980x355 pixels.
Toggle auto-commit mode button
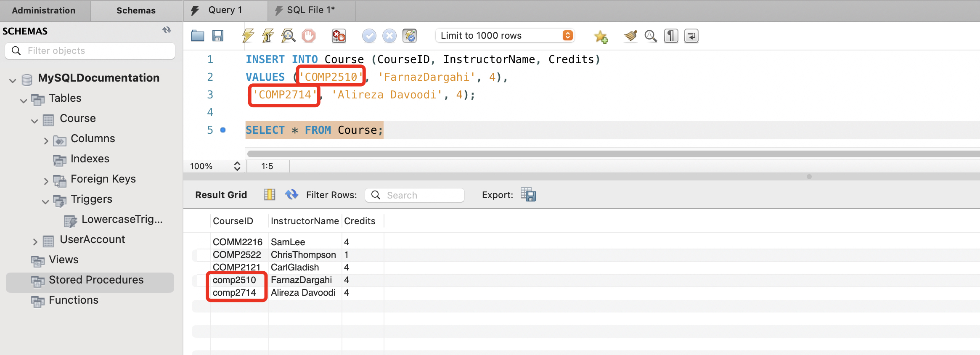pos(409,36)
